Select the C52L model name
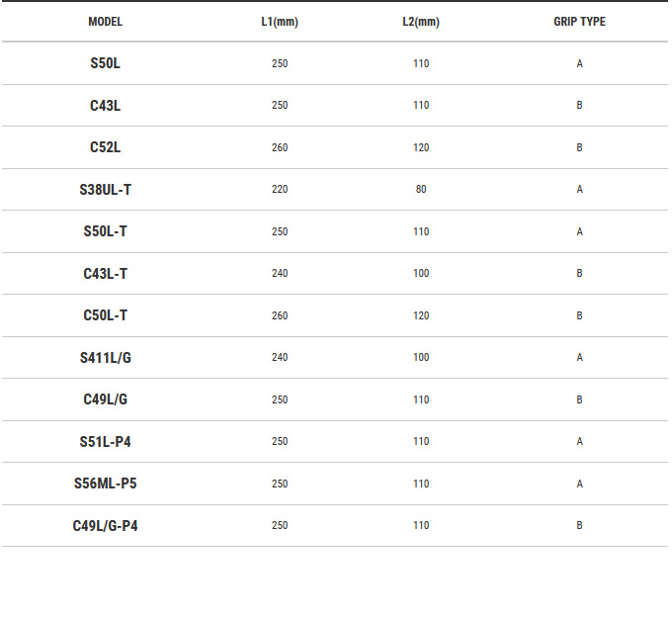 (105, 147)
